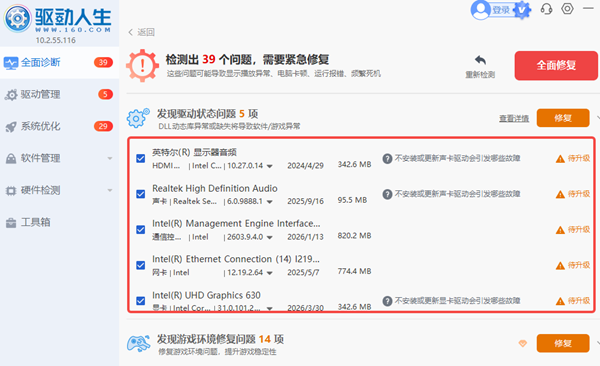Viewport: 600px width, 366px height.
Task: Click the 全面诊断 monitor icon
Action: pyautogui.click(x=11, y=63)
